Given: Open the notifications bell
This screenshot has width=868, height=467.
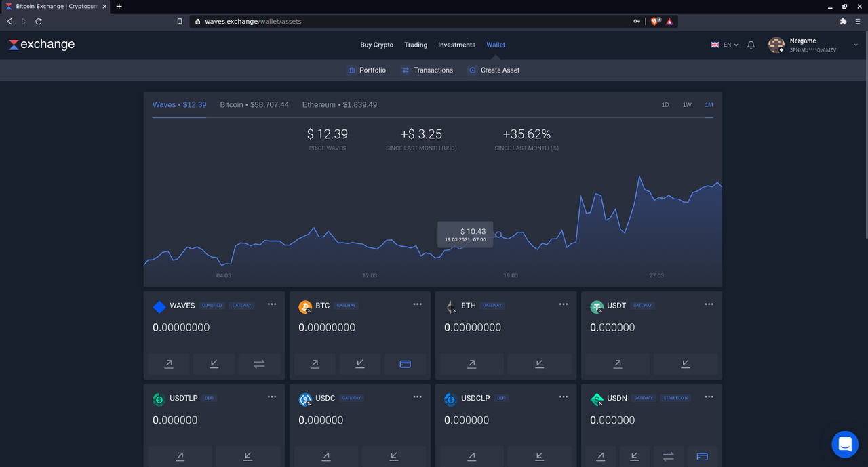Looking at the screenshot, I should coord(751,45).
